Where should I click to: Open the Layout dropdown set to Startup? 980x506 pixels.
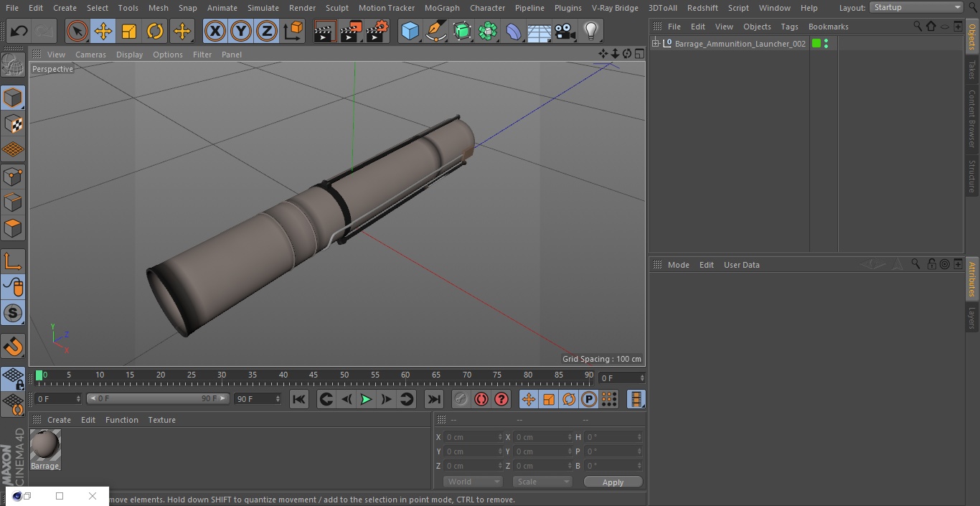916,7
